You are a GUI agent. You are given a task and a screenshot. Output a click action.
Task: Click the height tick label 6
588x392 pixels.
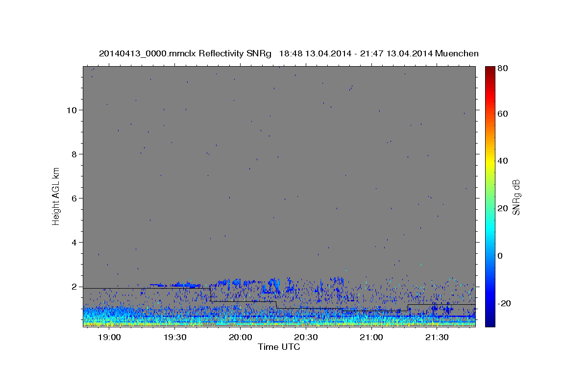[75, 198]
